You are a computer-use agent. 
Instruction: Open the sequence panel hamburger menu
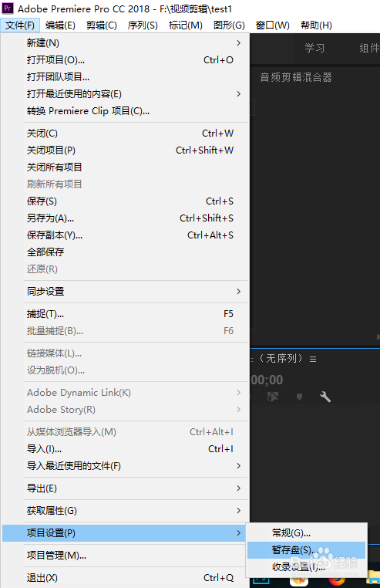point(313,360)
